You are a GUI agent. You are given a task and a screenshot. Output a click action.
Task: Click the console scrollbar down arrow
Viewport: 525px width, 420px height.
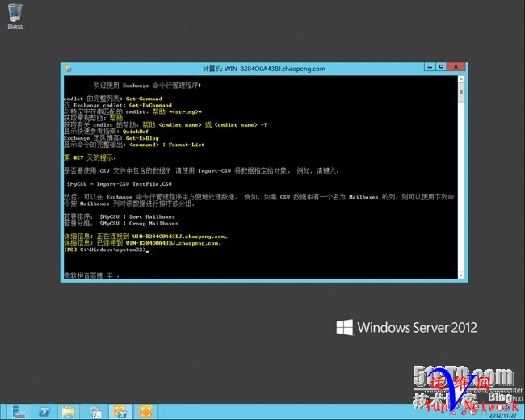(x=461, y=275)
